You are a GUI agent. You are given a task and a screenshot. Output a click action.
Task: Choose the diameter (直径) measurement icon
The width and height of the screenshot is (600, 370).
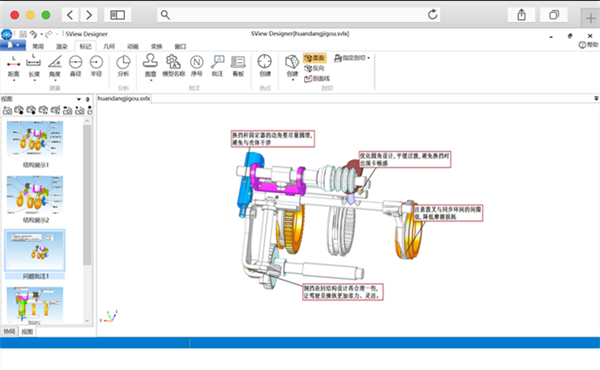(75, 66)
